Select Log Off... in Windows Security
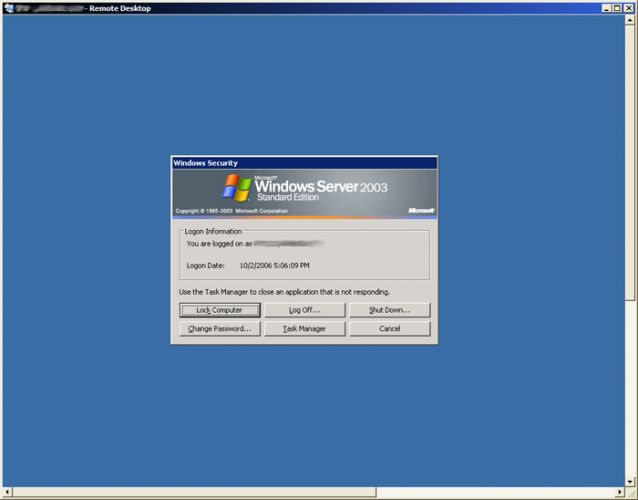Image resolution: width=638 pixels, height=500 pixels. pyautogui.click(x=305, y=310)
